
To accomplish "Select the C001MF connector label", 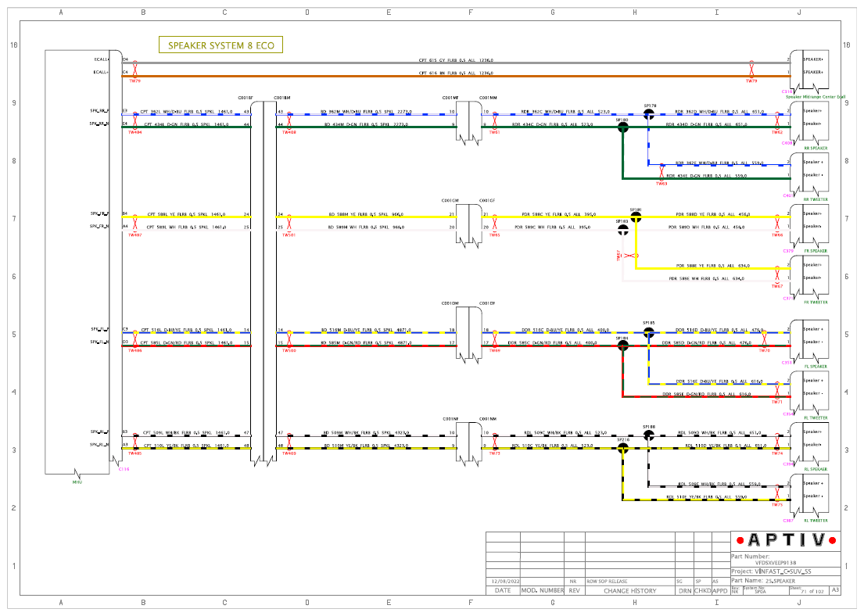I will [450, 98].
